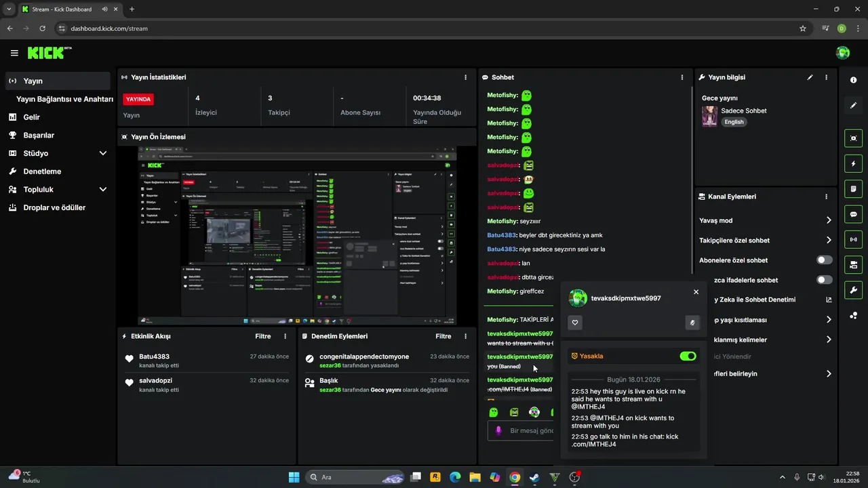Click congenitalappendectomyone in moderation actions
The image size is (868, 488).
tap(364, 357)
